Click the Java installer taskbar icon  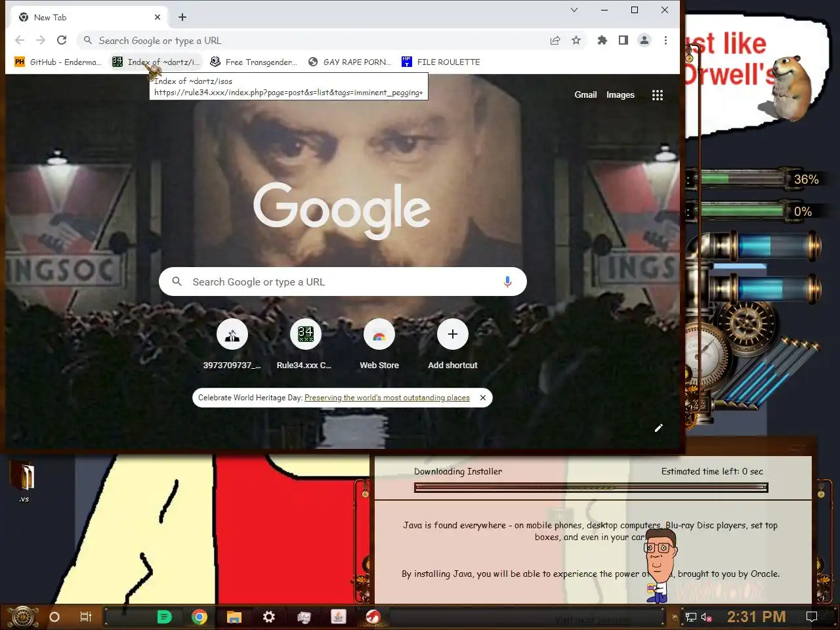click(339, 617)
